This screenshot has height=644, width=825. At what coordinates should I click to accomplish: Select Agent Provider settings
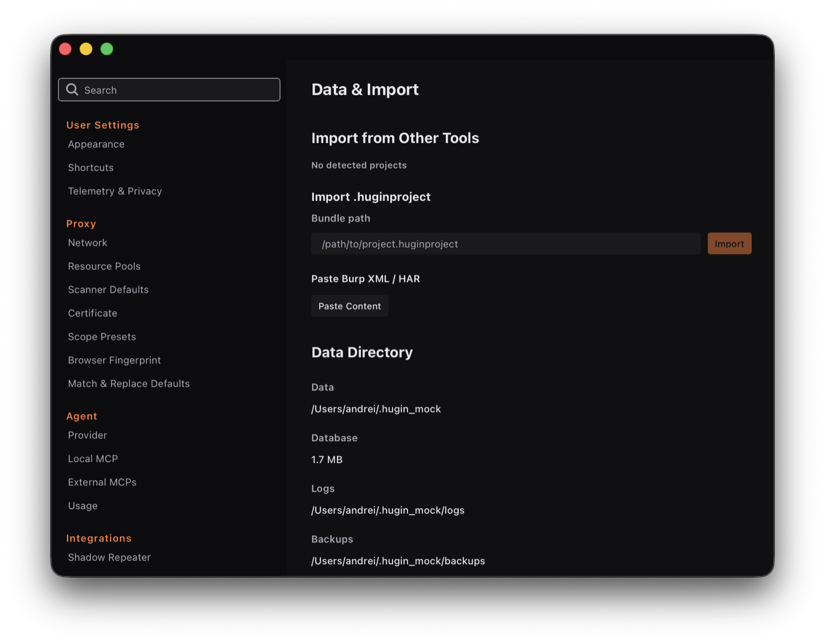[88, 435]
